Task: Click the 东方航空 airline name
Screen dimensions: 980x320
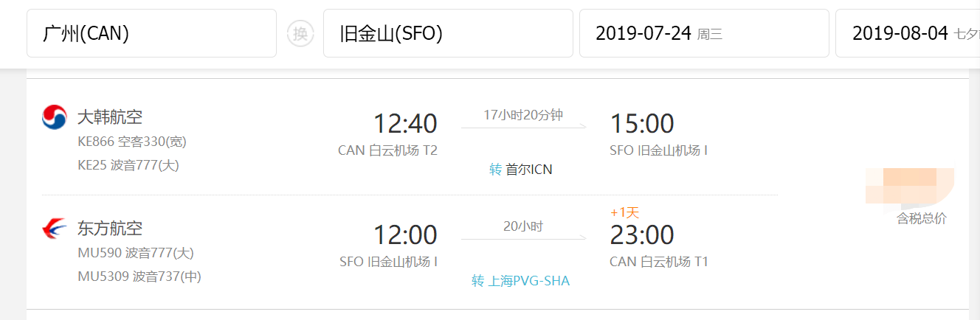Action: click(x=110, y=228)
